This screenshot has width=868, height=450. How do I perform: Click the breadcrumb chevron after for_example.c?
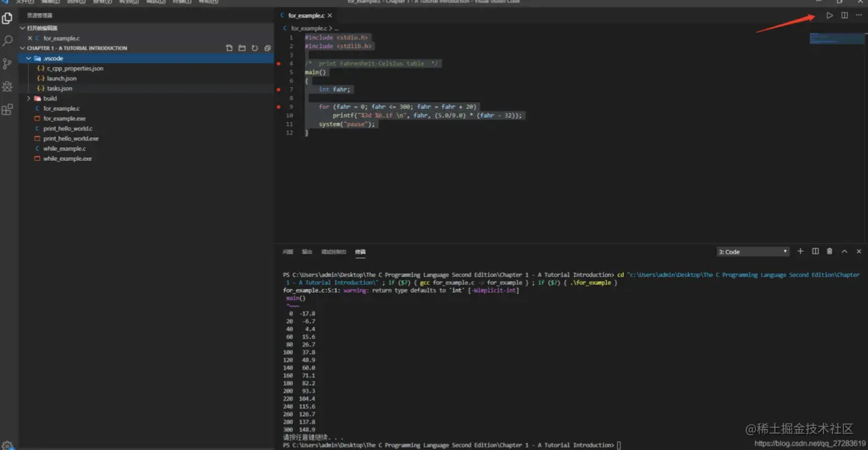331,28
